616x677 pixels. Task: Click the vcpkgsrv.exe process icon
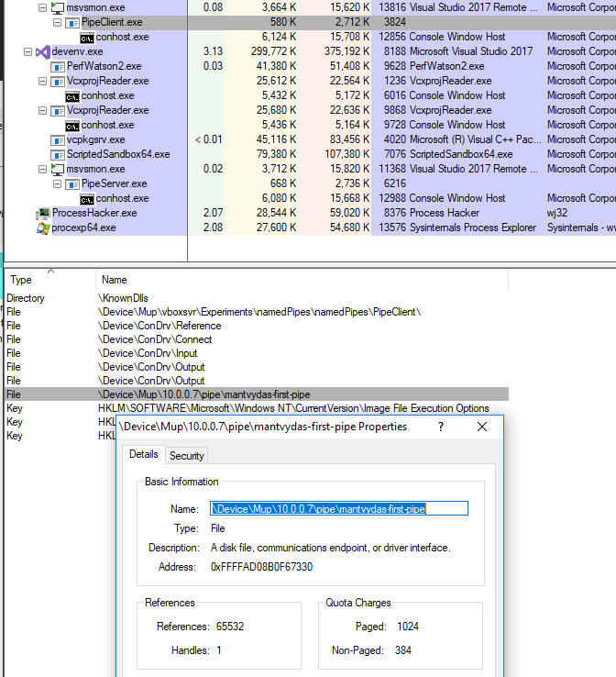point(58,139)
